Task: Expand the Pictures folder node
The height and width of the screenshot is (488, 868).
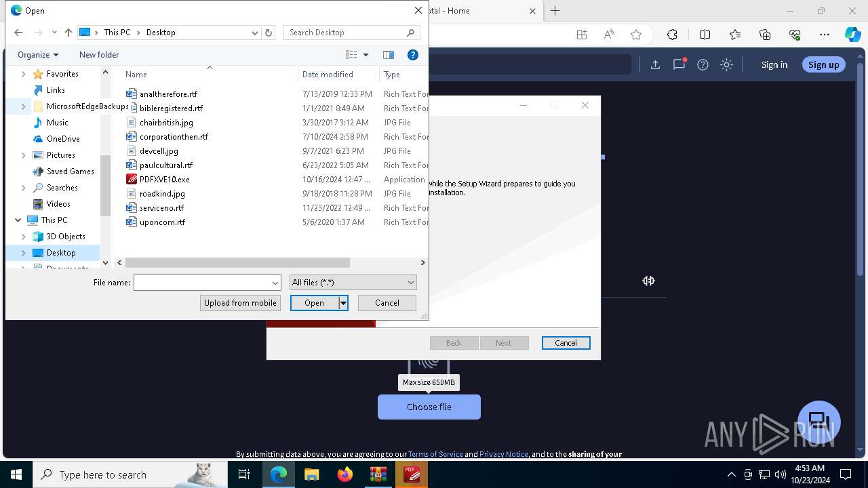Action: 23,155
